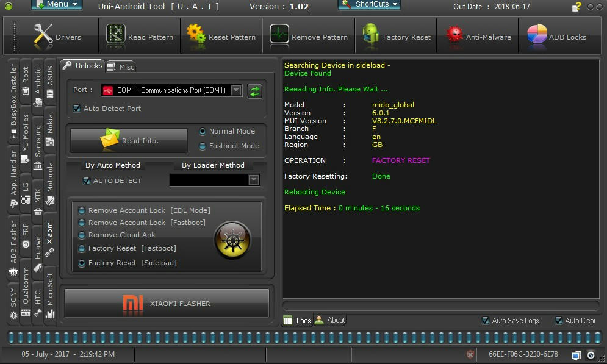Click the shield icon in status bar
This screenshot has height=364, width=607.
point(470,354)
